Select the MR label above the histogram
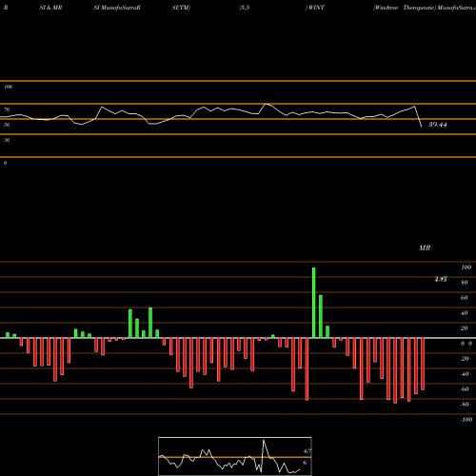 pyautogui.click(x=425, y=248)
